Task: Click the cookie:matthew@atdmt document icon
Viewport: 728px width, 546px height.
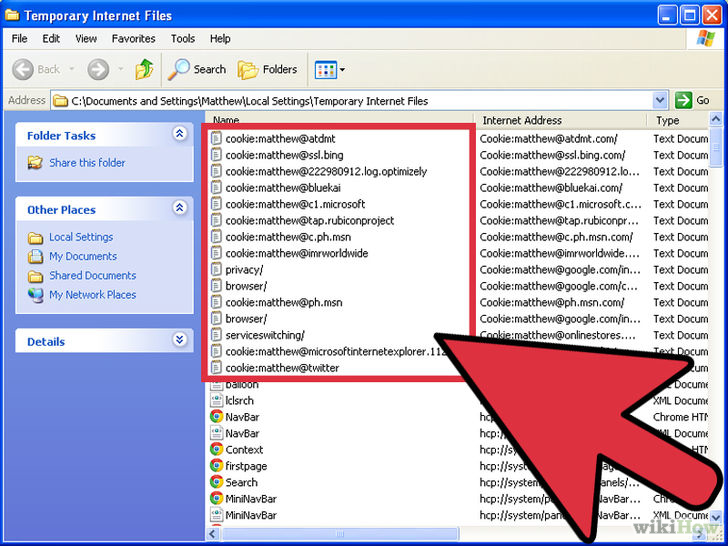Action: click(x=216, y=139)
